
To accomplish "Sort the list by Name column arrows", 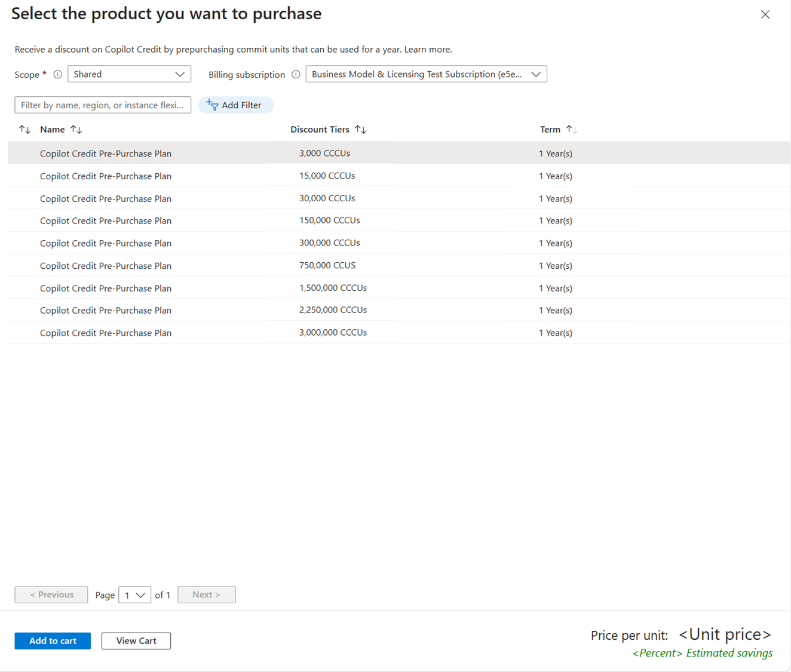I will (76, 130).
